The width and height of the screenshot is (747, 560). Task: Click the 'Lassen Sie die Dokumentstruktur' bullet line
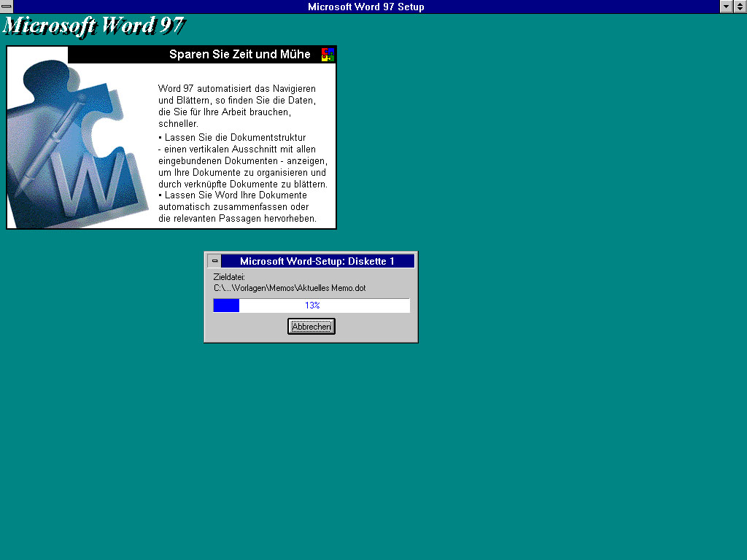232,138
